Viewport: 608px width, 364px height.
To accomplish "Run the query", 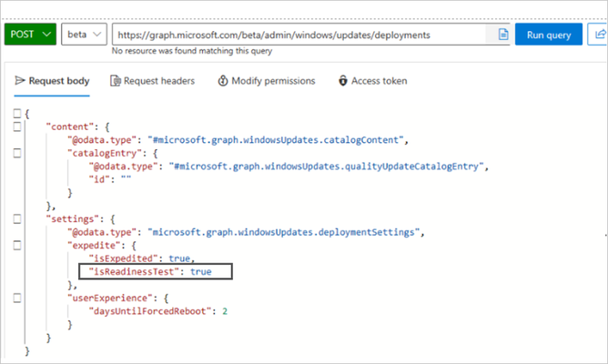I will pyautogui.click(x=549, y=35).
